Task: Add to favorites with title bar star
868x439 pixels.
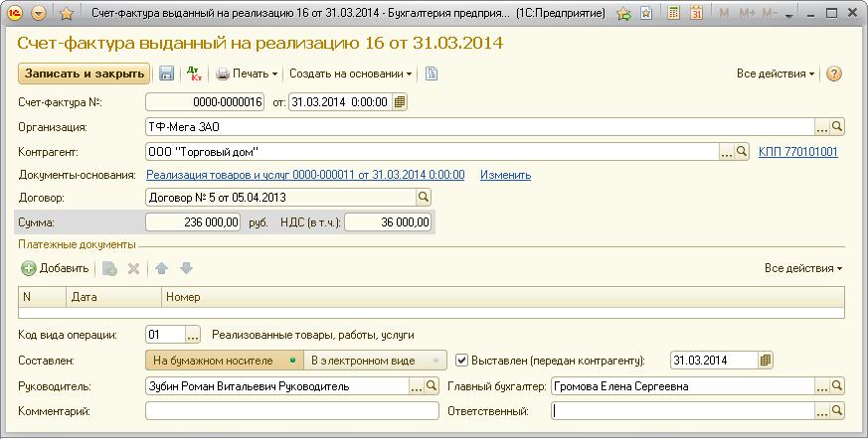Action: (67, 13)
